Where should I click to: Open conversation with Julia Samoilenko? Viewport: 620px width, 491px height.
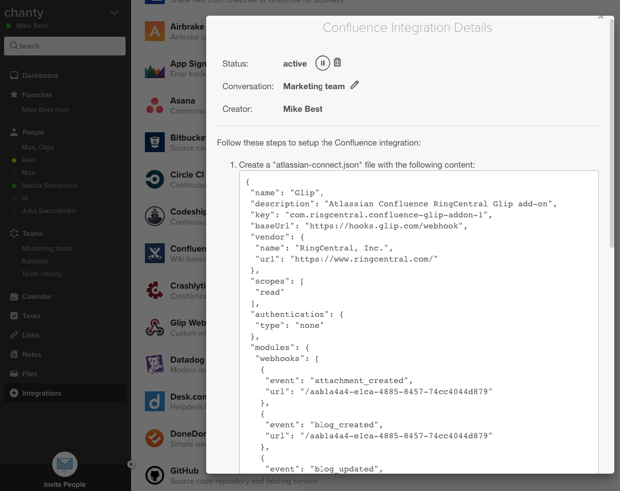tap(49, 211)
